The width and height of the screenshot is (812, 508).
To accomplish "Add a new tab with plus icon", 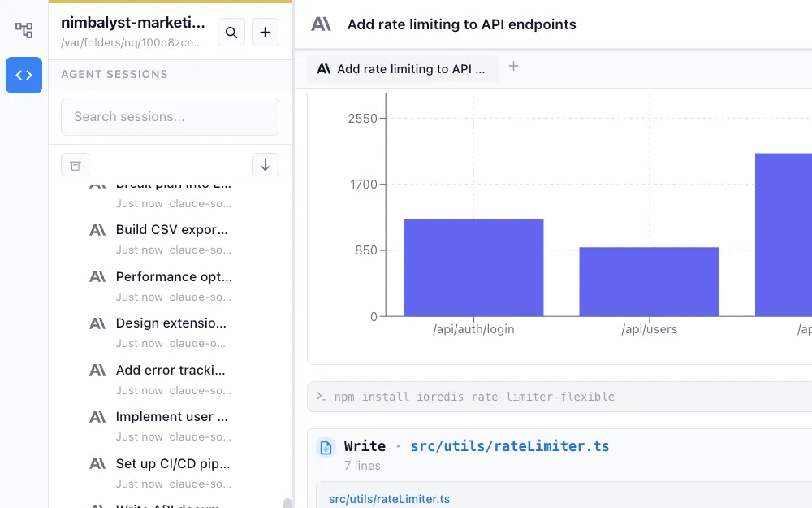I will point(513,67).
